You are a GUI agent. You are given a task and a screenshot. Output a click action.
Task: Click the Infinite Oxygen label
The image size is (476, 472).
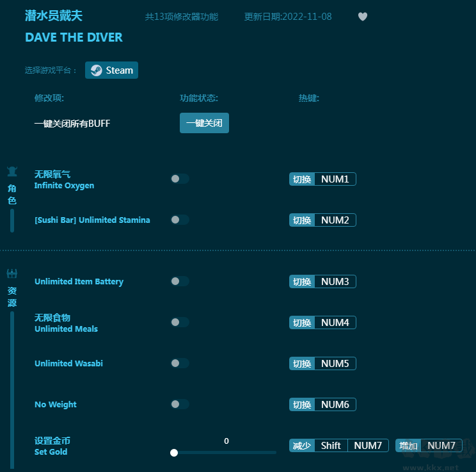[x=64, y=185]
